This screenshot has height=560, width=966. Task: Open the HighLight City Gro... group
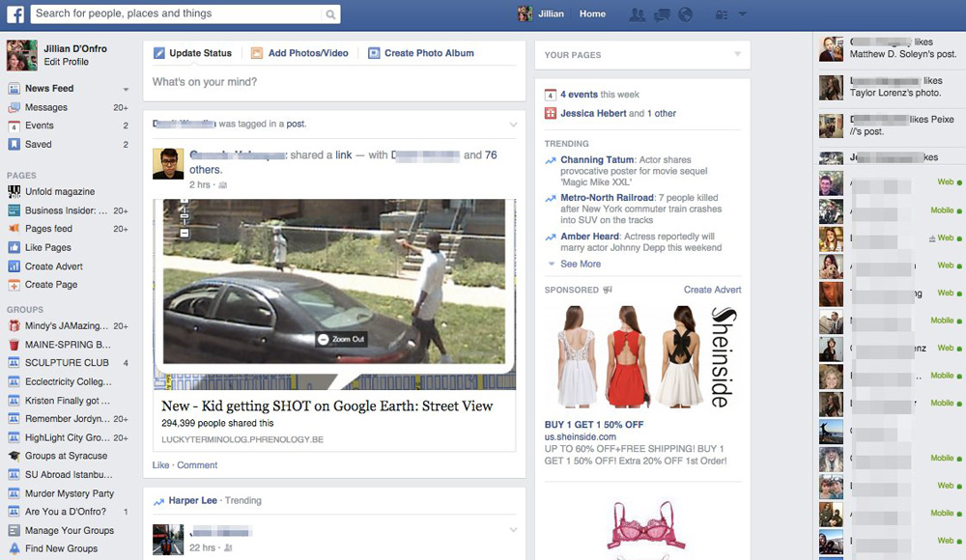coord(68,437)
